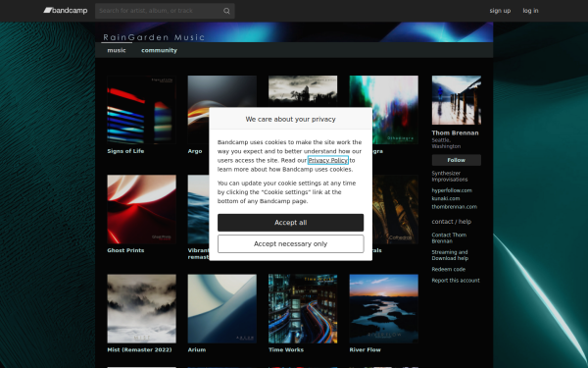Open the sign up link
This screenshot has height=368, width=588.
[500, 11]
